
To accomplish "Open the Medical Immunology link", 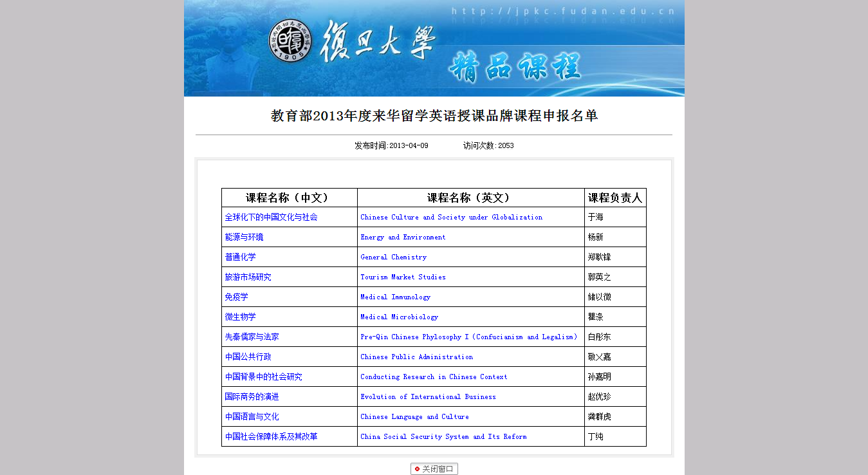I will click(395, 297).
